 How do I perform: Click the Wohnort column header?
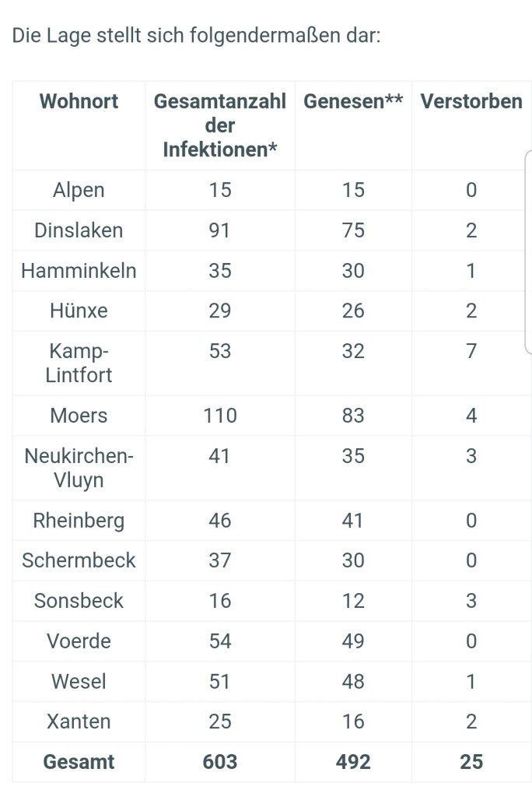coord(79,101)
